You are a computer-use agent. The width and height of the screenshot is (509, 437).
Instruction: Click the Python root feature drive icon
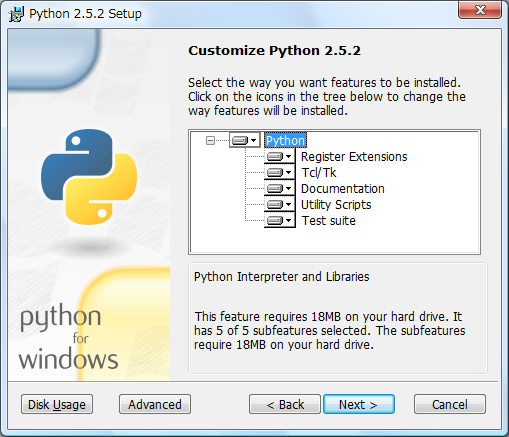pyautogui.click(x=240, y=140)
